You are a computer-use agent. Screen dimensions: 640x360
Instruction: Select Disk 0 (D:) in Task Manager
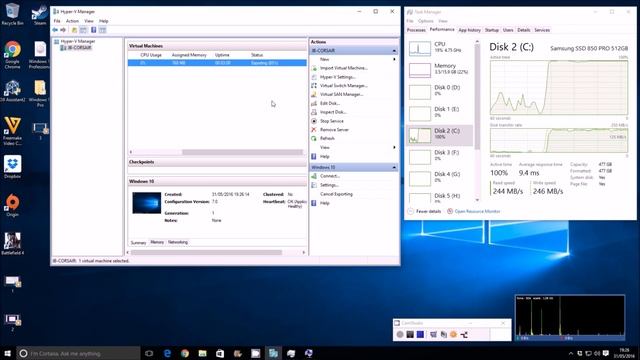pyautogui.click(x=440, y=91)
